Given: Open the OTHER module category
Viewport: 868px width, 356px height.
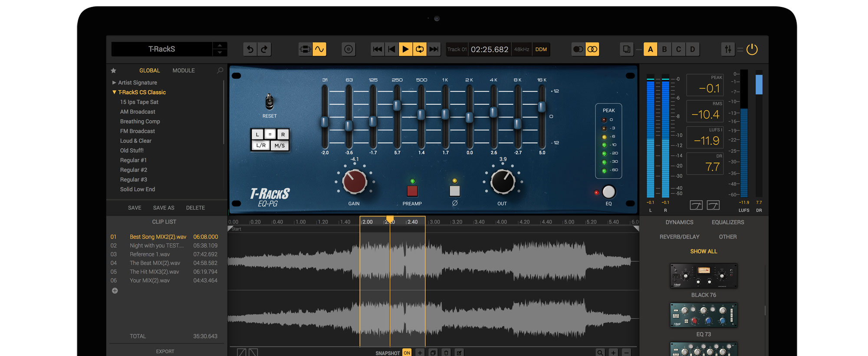Looking at the screenshot, I should pyautogui.click(x=728, y=237).
